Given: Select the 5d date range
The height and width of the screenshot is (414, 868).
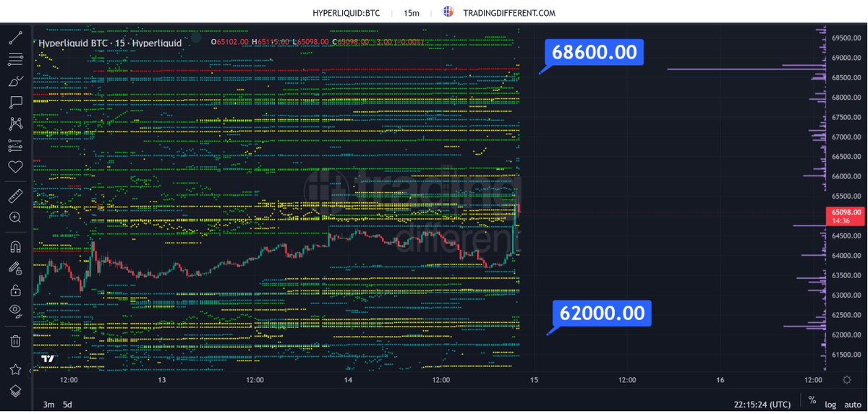Looking at the screenshot, I should [67, 405].
